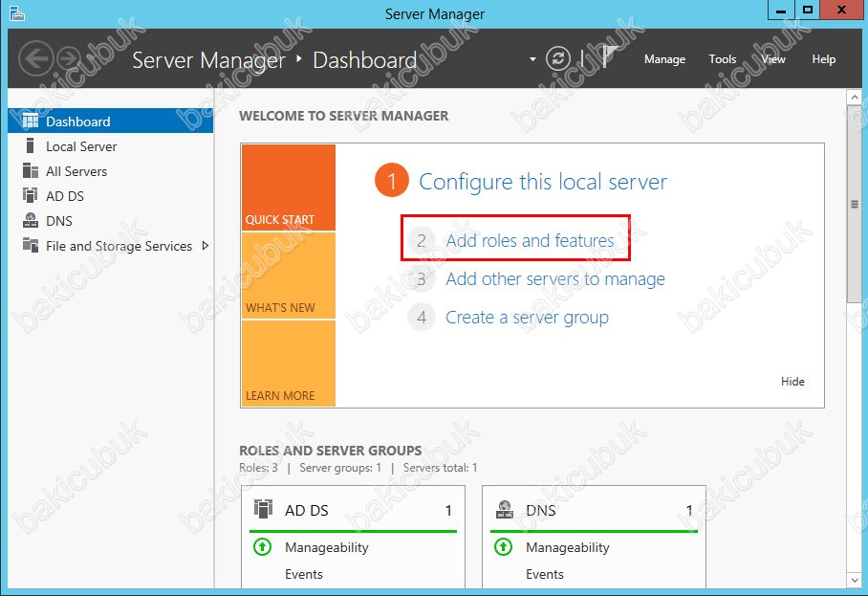The width and height of the screenshot is (868, 596).
Task: Open the View menu
Action: click(773, 59)
